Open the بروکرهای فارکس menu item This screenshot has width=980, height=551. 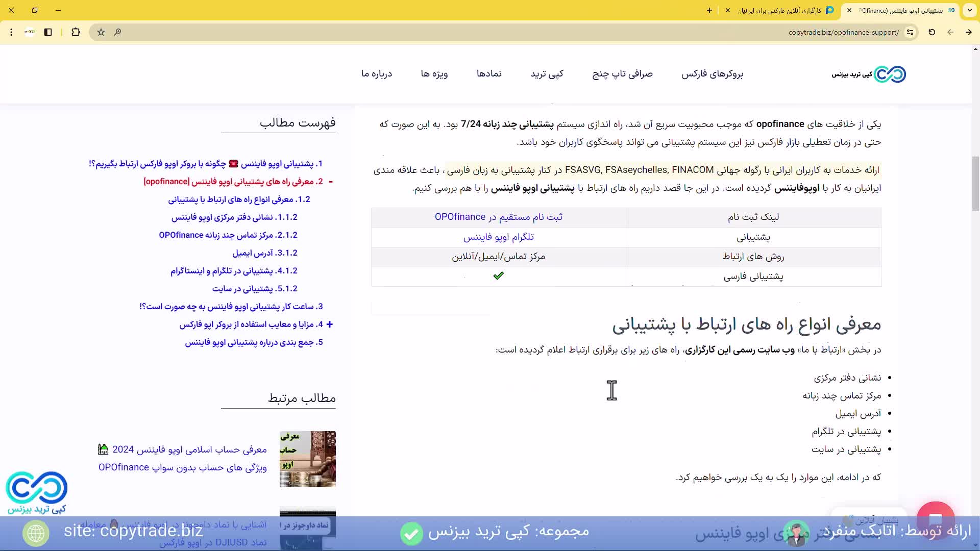pos(712,74)
